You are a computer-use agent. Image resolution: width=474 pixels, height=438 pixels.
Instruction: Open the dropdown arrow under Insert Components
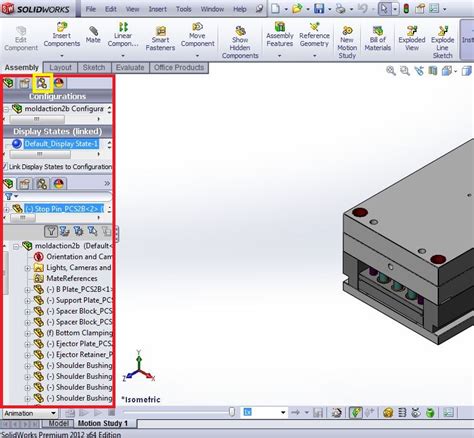pyautogui.click(x=62, y=56)
